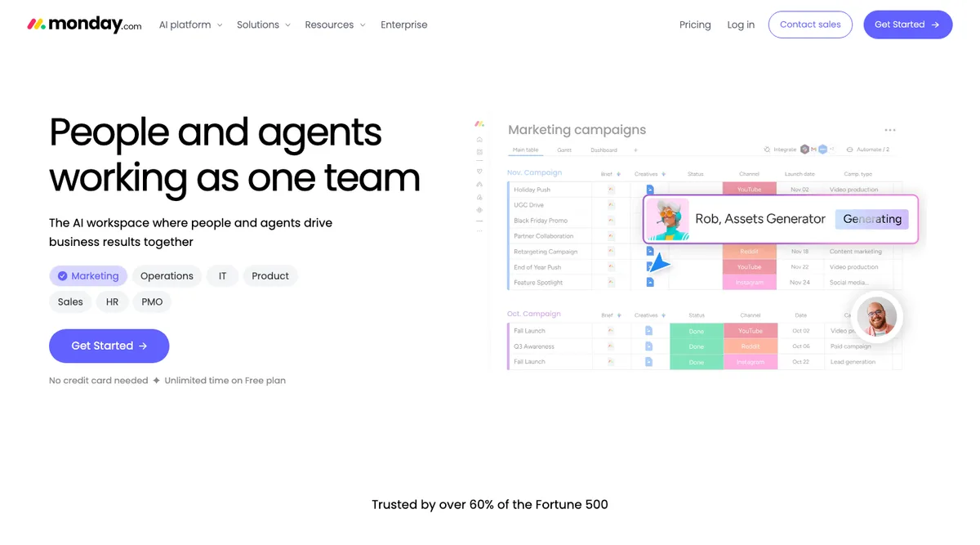Open the three-dot menu beside Marketing campaigns

coord(890,130)
